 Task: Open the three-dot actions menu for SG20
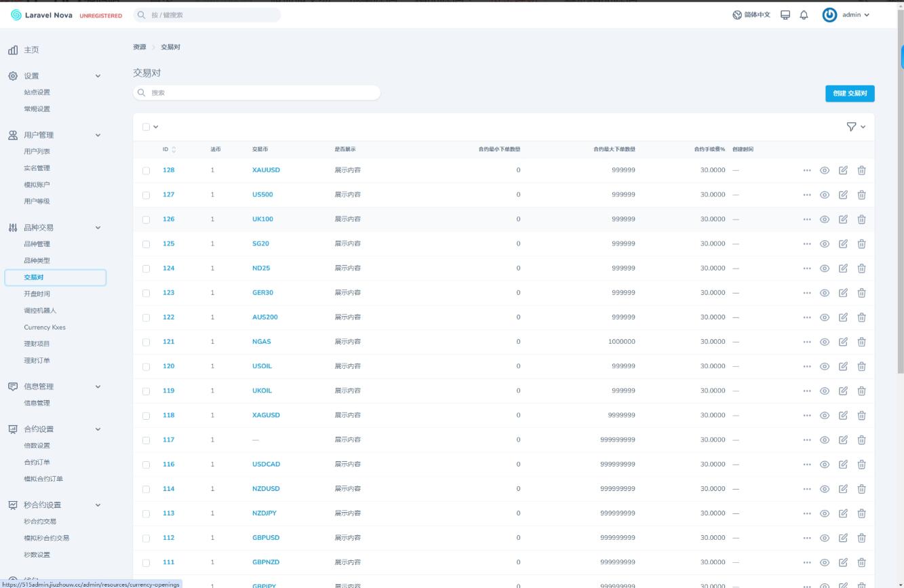click(806, 243)
